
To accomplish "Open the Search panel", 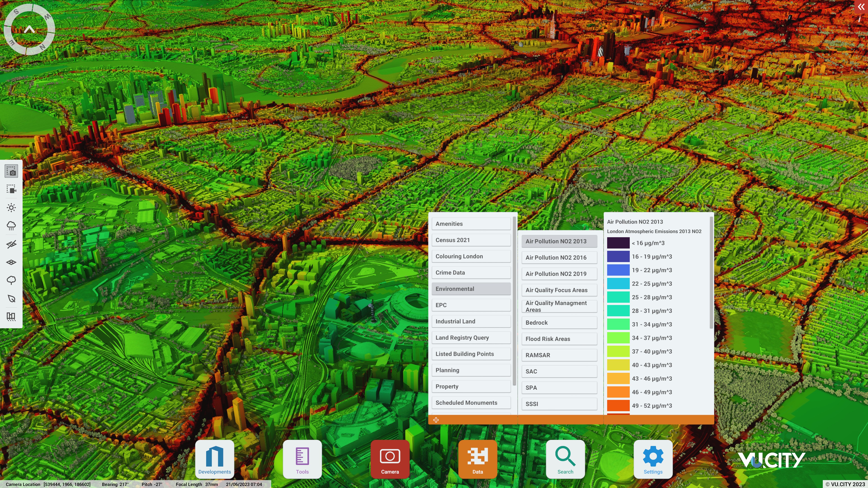I will [565, 459].
